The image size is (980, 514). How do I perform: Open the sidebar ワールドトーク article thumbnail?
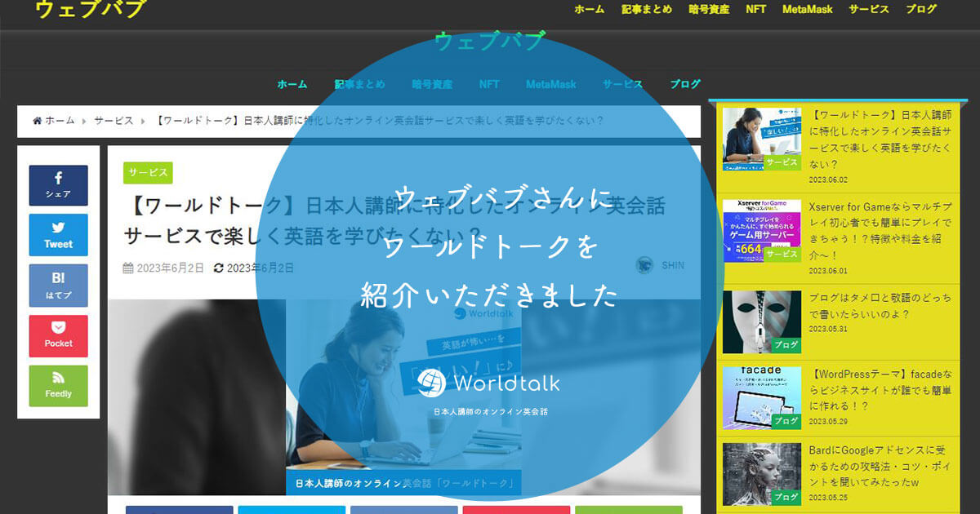[762, 140]
